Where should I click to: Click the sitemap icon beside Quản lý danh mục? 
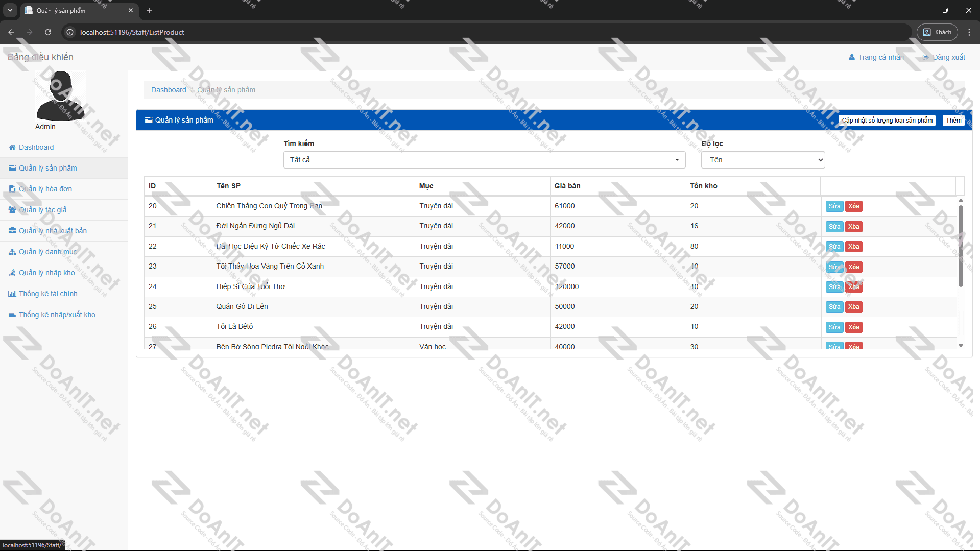click(x=12, y=252)
